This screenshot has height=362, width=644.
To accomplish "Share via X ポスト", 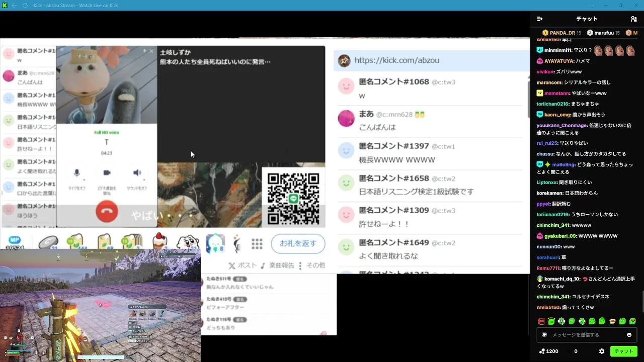I will coord(243,265).
